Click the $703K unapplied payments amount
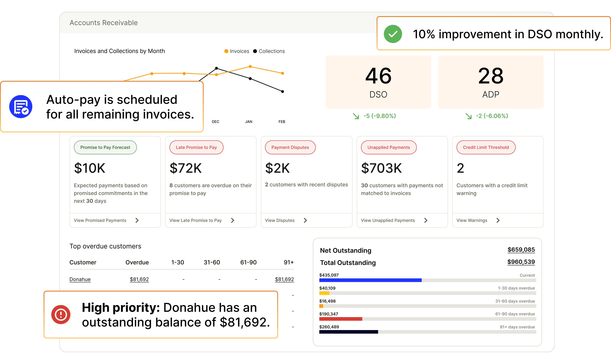Image resolution: width=611 pixels, height=364 pixels. click(x=381, y=168)
